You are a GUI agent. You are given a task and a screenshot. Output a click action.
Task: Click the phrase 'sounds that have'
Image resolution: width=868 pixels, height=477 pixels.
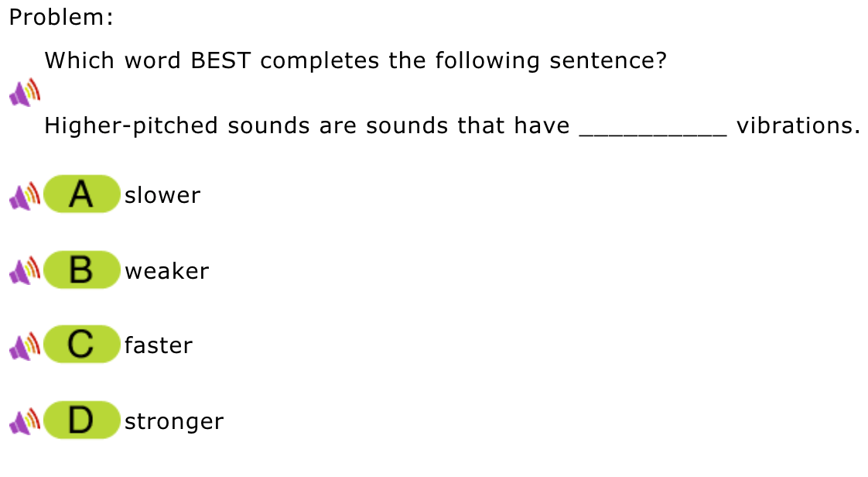click(x=468, y=125)
